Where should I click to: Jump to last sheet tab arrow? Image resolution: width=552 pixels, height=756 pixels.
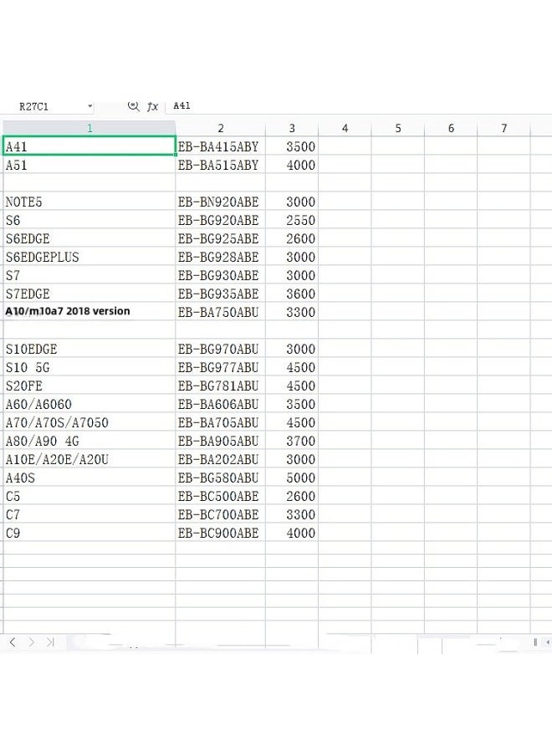(50, 641)
